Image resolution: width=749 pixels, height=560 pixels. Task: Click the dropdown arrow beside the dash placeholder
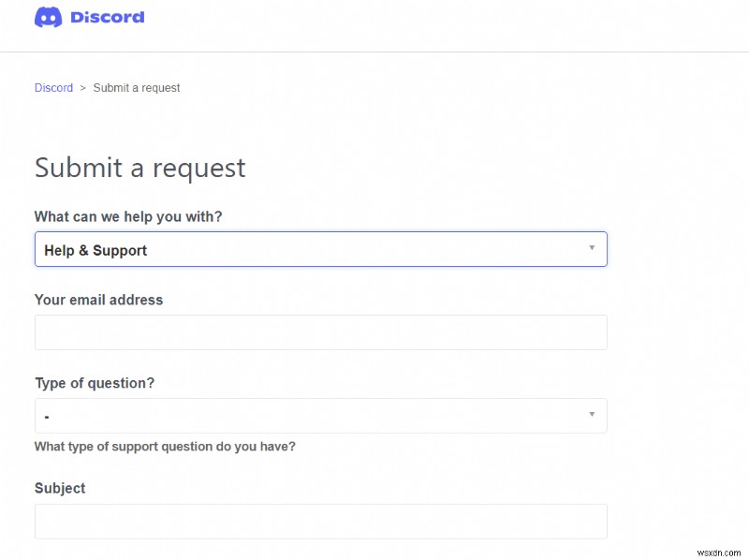click(592, 415)
